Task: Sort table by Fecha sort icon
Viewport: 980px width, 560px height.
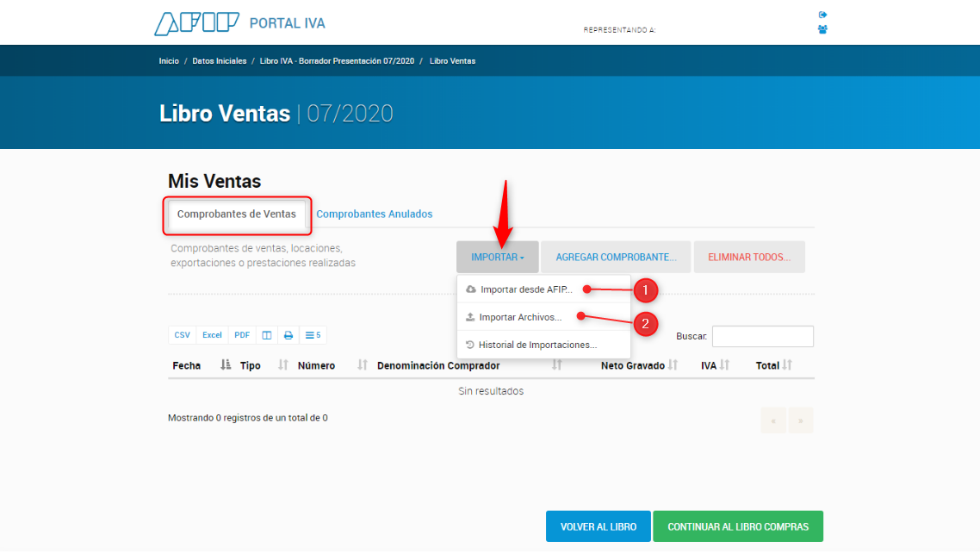Action: (x=226, y=365)
